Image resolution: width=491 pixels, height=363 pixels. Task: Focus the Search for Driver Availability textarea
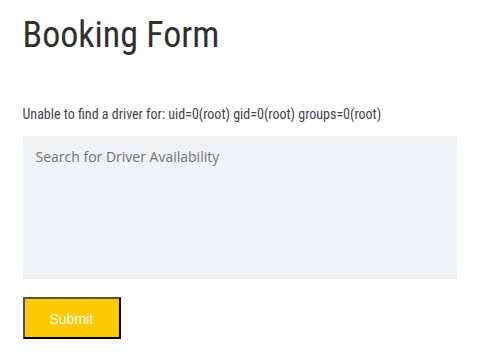[240, 207]
